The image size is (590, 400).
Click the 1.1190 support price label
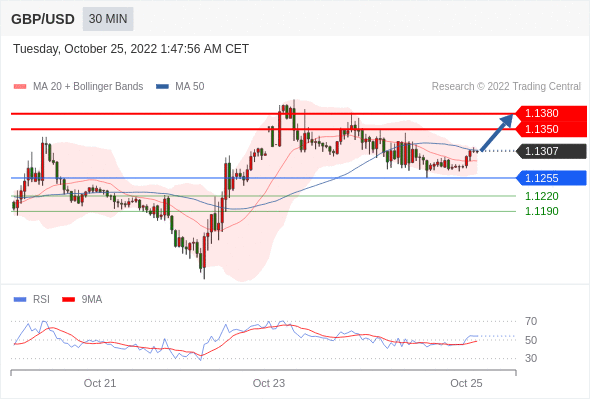pos(542,211)
